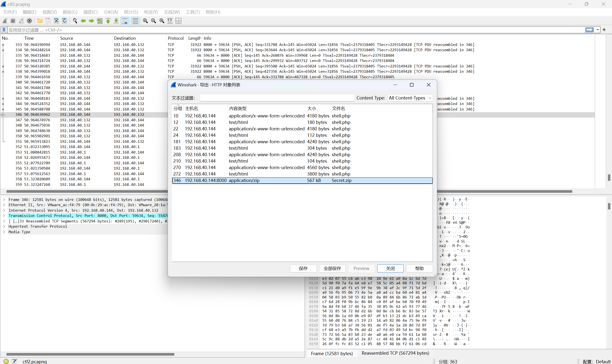Sort object list by 内容类型 column

[x=267, y=108]
